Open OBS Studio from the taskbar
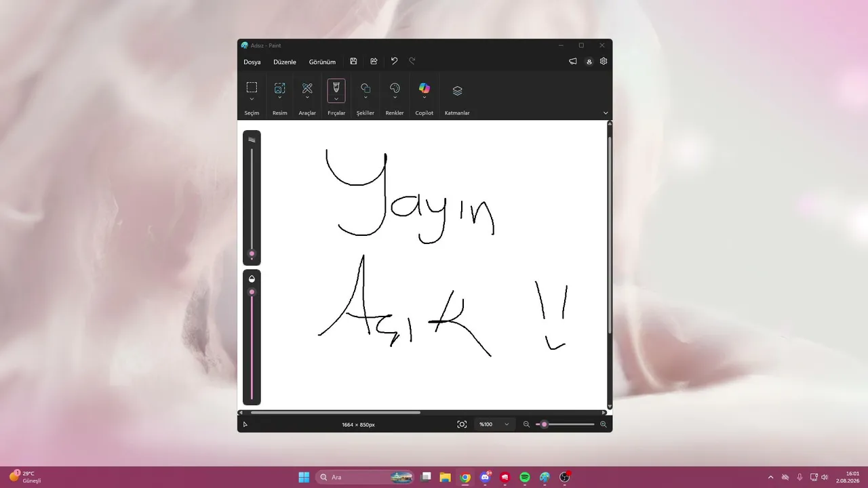868x488 pixels. point(564,477)
